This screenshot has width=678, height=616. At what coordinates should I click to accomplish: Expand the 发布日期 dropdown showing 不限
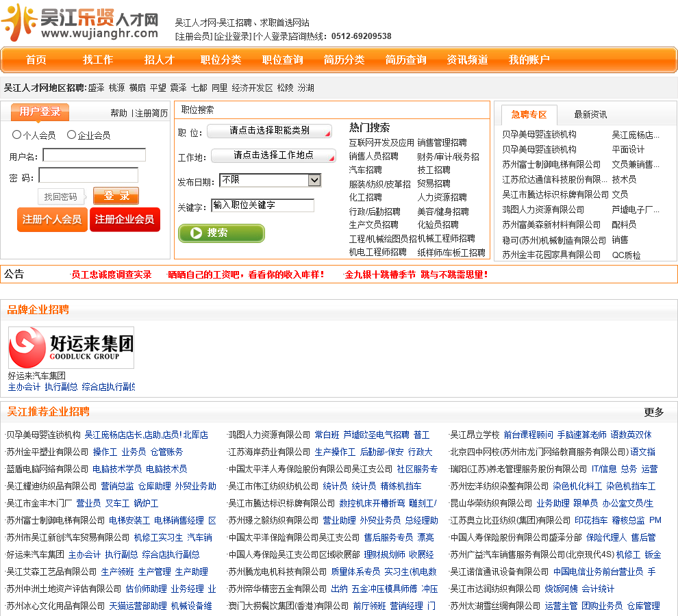(x=271, y=180)
